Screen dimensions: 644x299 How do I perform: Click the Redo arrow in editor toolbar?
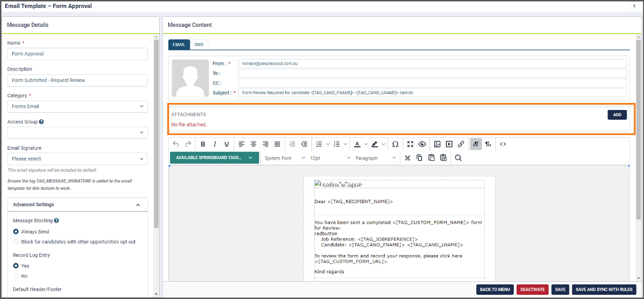(x=188, y=144)
